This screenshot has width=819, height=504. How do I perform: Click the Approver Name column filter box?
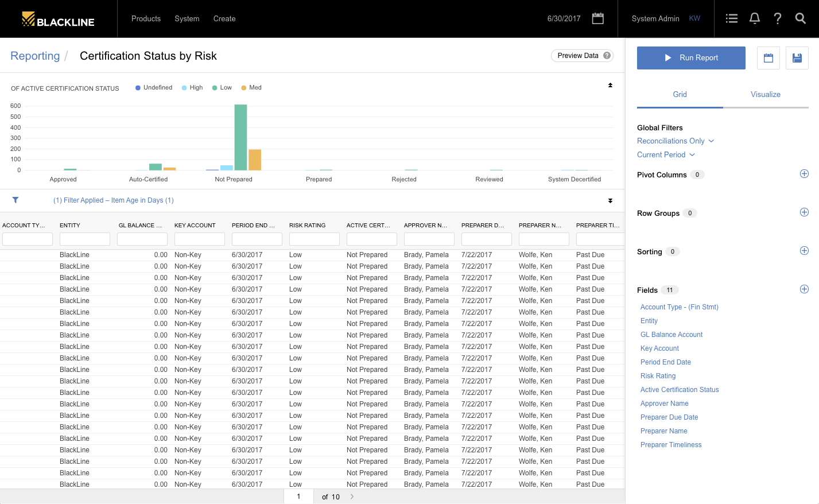coord(429,239)
